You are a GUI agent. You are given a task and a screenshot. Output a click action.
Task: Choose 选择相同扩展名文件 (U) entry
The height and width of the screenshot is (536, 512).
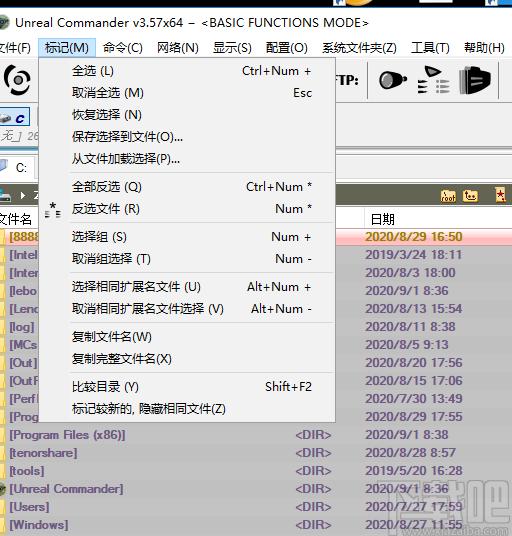click(x=187, y=287)
